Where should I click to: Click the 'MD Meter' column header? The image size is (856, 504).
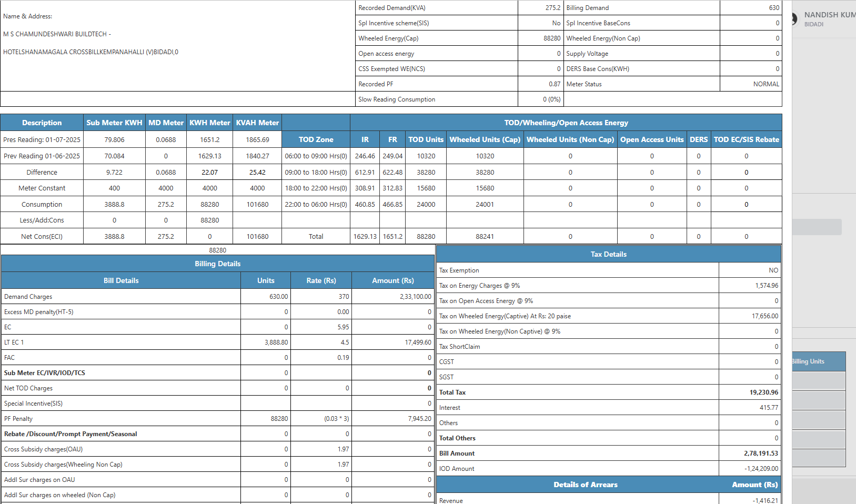(166, 123)
